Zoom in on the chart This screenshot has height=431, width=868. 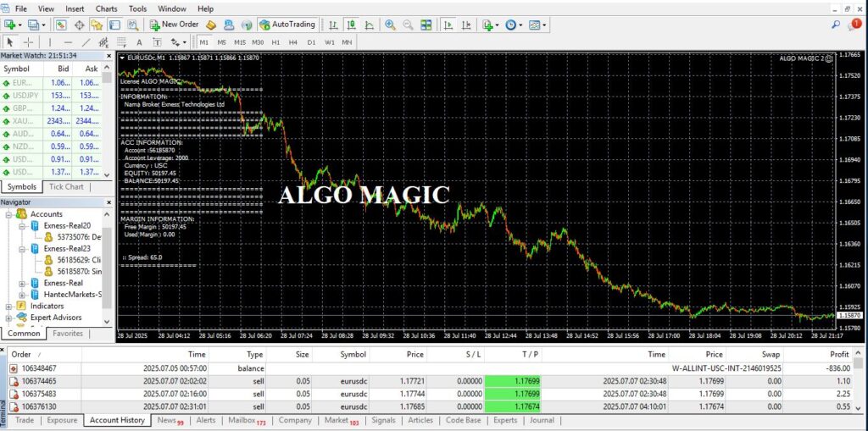390,25
